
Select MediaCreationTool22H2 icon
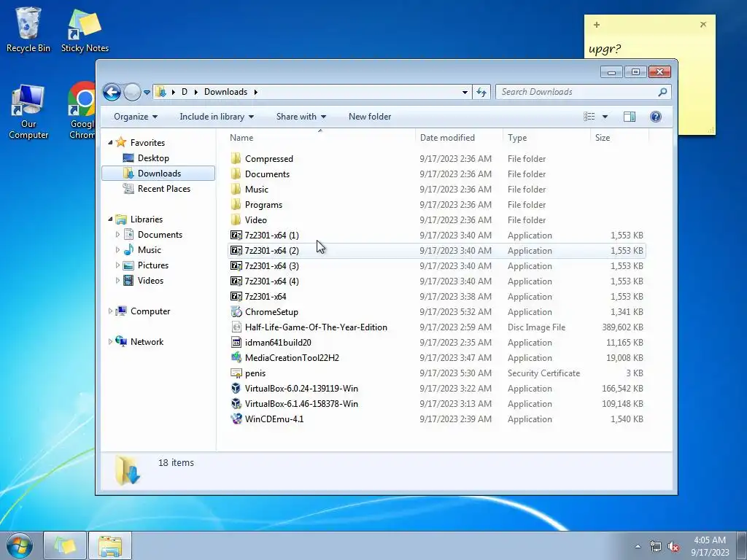[x=236, y=357]
